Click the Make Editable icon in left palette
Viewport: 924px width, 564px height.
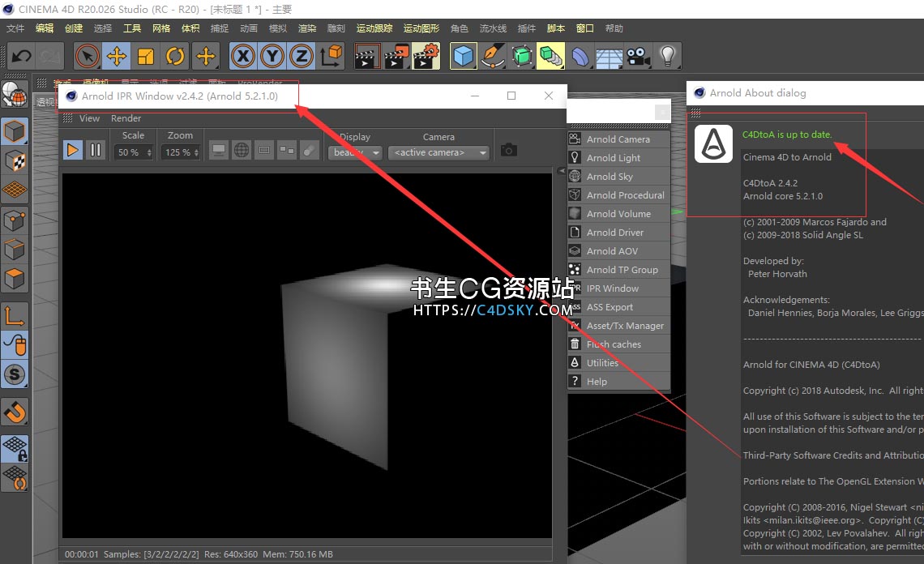click(x=15, y=94)
